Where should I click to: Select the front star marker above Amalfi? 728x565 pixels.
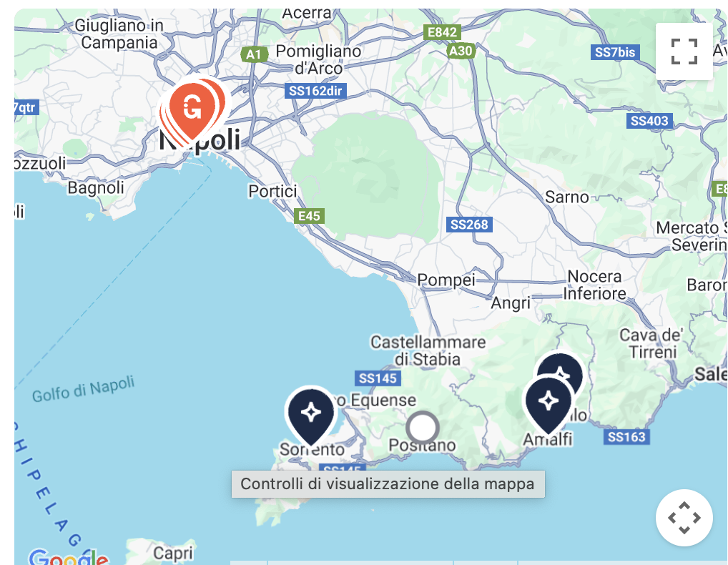pyautogui.click(x=548, y=403)
